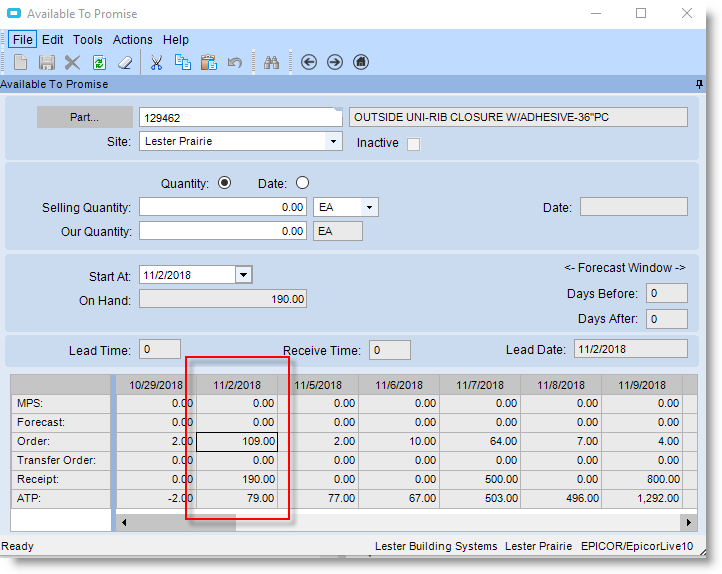The image size is (722, 574).
Task: Click the Part... button
Action: pos(84,117)
